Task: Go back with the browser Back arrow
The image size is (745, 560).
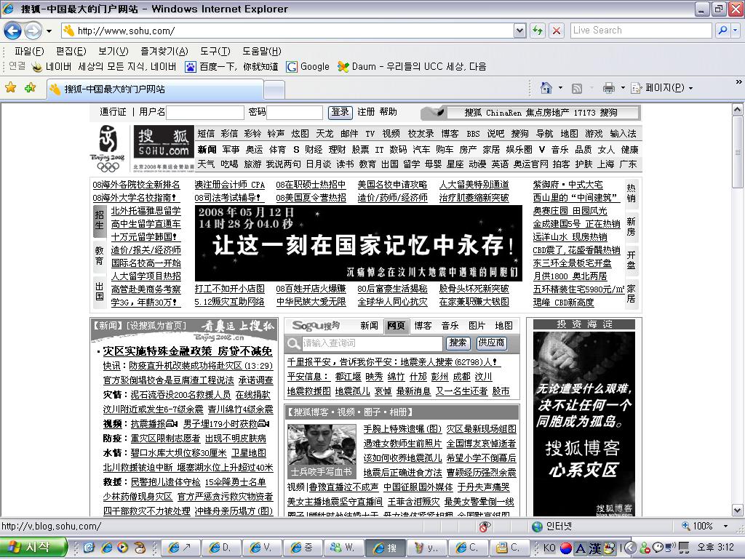Action: tap(13, 31)
